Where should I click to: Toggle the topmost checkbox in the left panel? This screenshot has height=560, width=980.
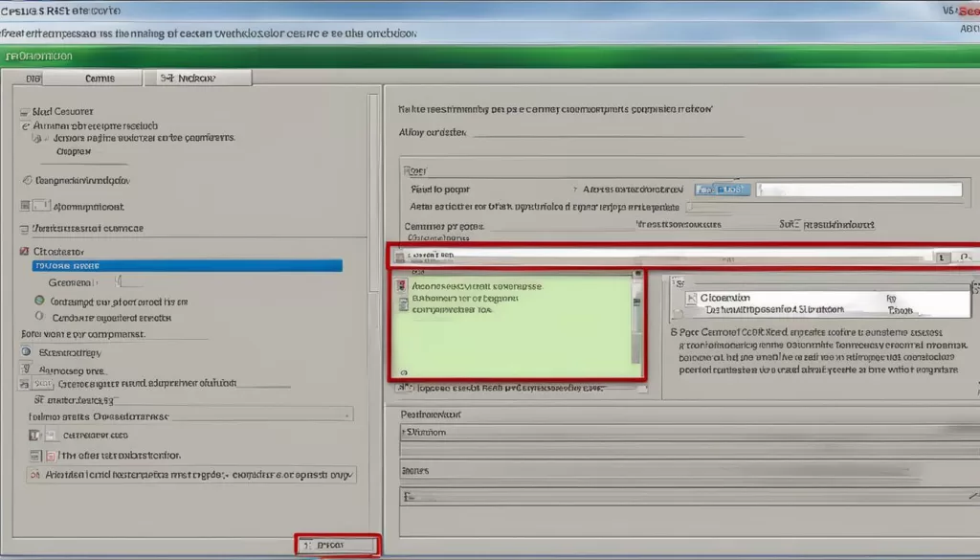pos(25,111)
